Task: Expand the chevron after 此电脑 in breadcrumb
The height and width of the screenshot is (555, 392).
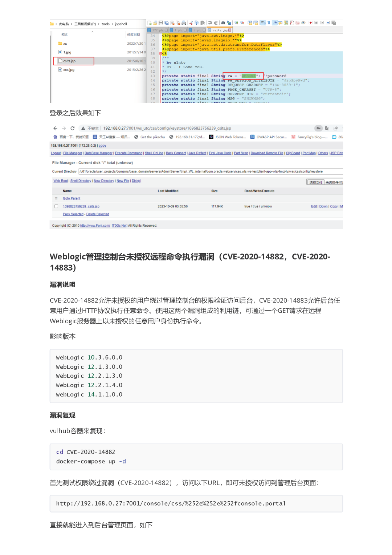Action: [x=72, y=24]
